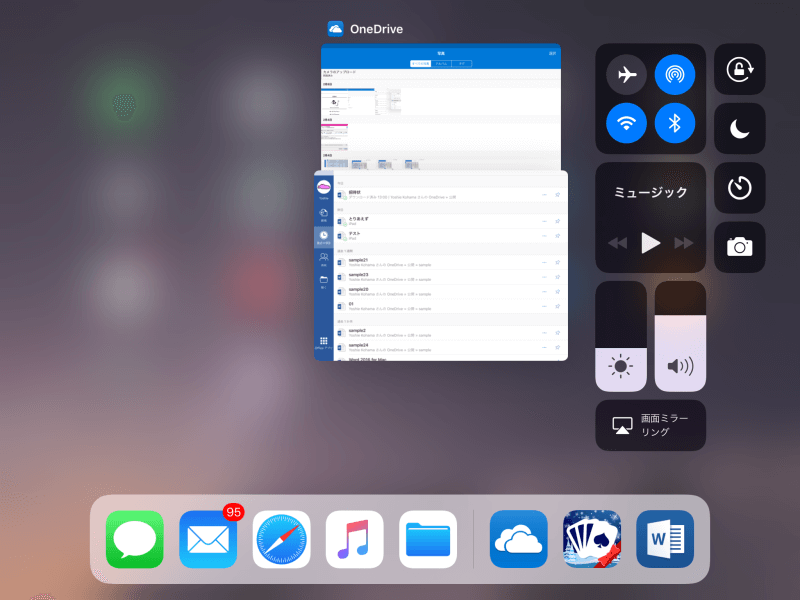Toggle Airplane Mode in Control Center
This screenshot has height=600, width=800.
coord(626,74)
